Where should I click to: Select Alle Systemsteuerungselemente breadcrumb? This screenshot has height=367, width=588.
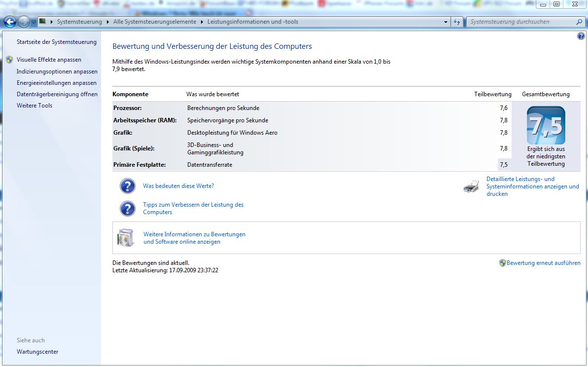[x=155, y=22]
